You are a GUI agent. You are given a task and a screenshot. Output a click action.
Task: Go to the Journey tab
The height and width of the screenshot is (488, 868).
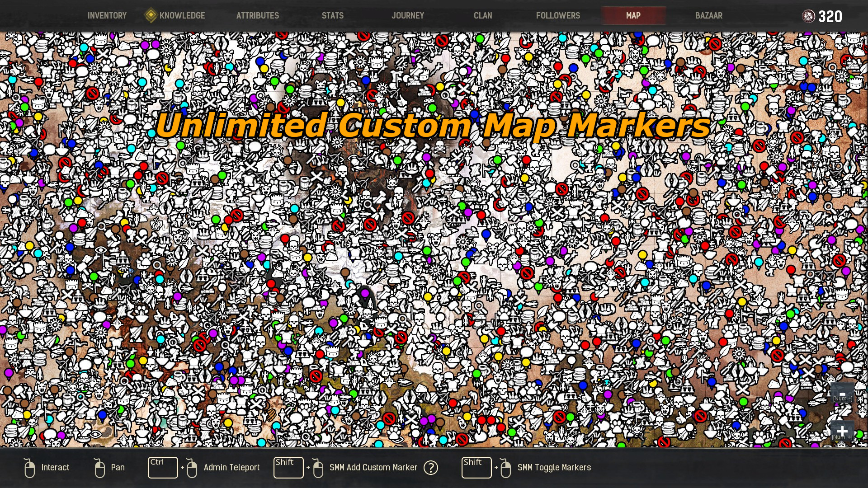408,16
